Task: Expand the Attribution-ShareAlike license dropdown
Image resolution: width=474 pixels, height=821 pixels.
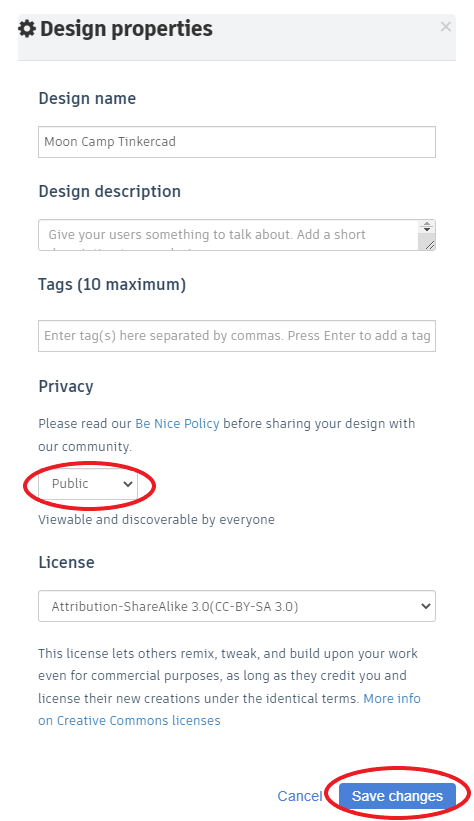Action: (x=237, y=606)
